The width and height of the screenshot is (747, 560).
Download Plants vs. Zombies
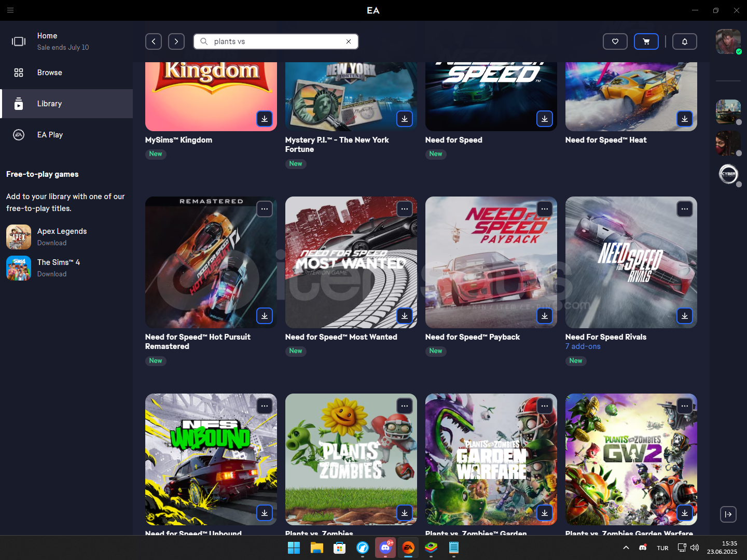pos(405,513)
